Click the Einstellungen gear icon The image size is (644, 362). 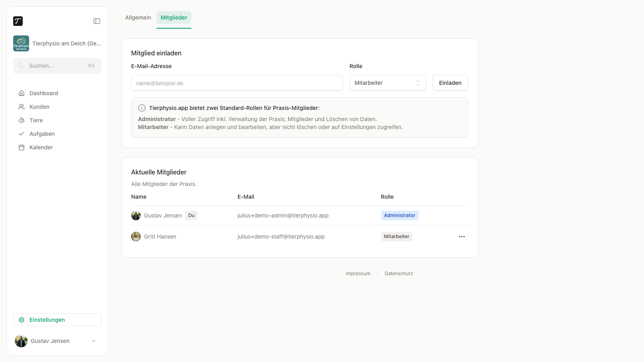(22, 320)
